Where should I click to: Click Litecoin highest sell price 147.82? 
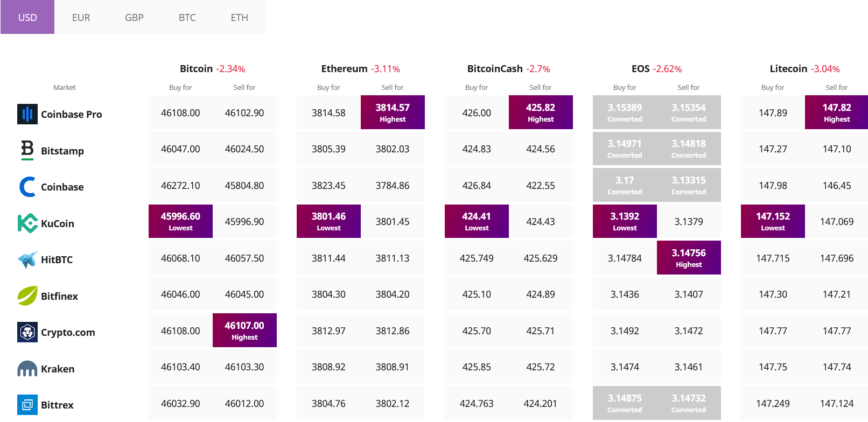click(x=836, y=112)
